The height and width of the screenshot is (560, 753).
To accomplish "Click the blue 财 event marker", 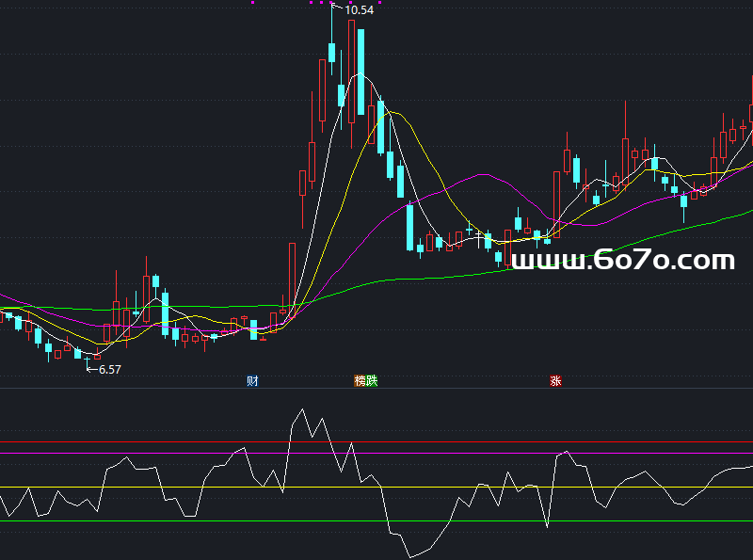I will tap(252, 381).
